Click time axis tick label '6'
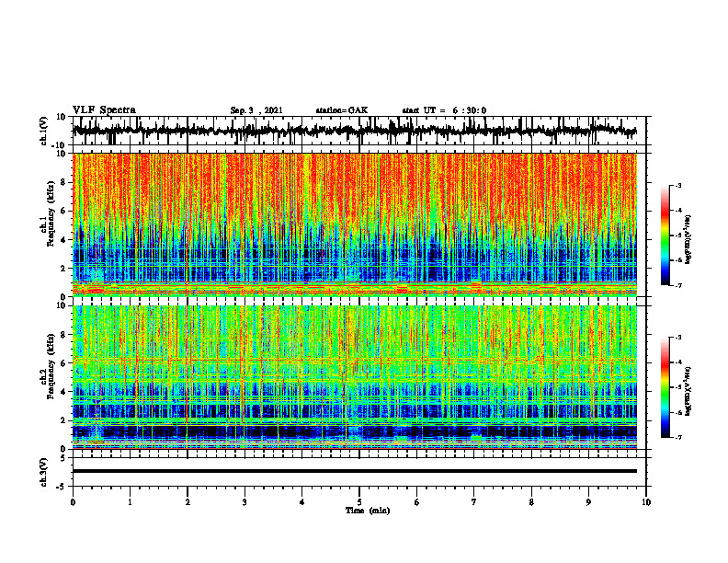 click(417, 502)
